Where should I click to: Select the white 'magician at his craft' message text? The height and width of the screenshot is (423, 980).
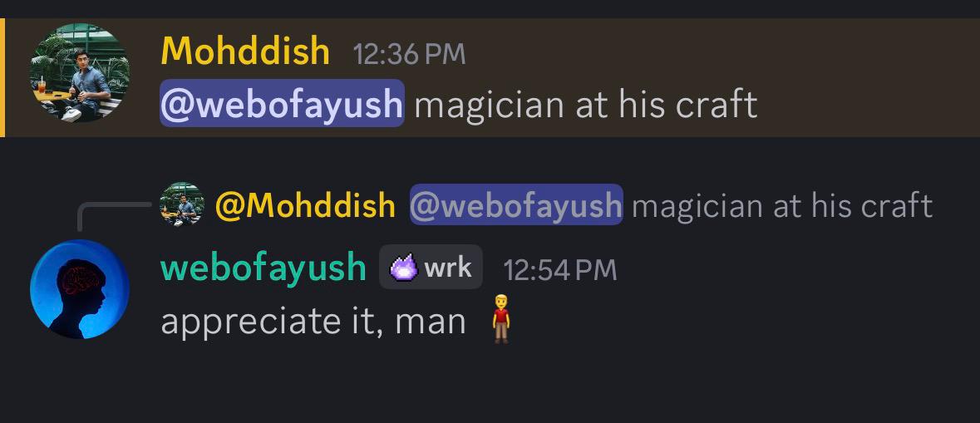(x=586, y=105)
